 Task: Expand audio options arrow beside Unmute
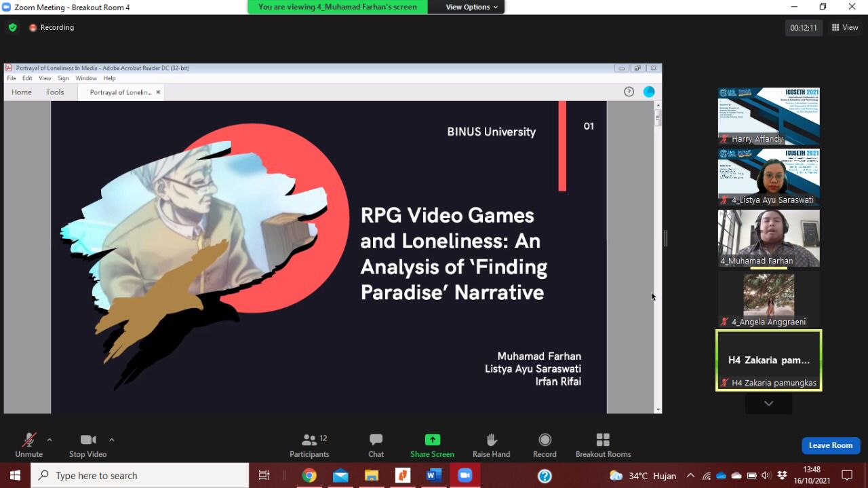tap(50, 439)
